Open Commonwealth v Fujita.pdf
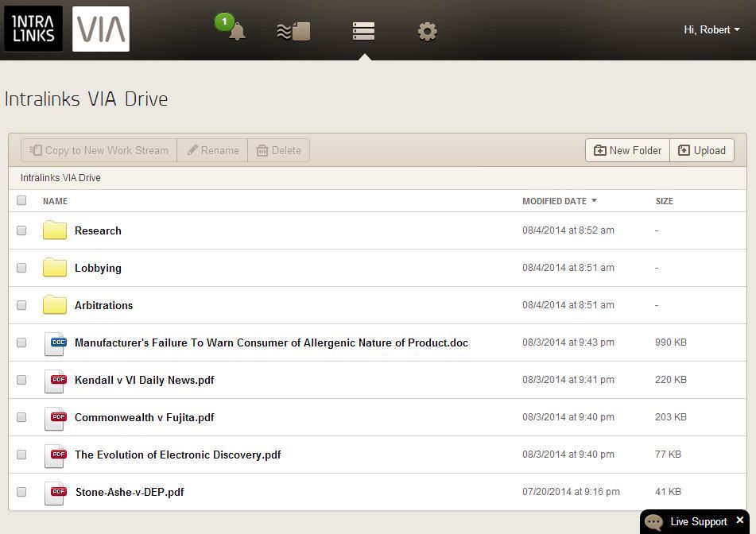Image resolution: width=756 pixels, height=534 pixels. (144, 417)
